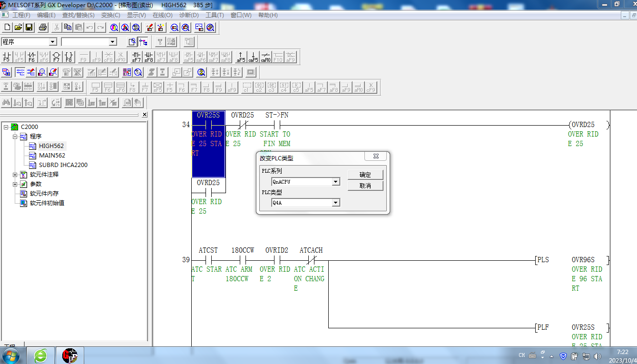Open the PLC系列 dropdown showing QnACPU
The width and height of the screenshot is (637, 364).
(336, 182)
